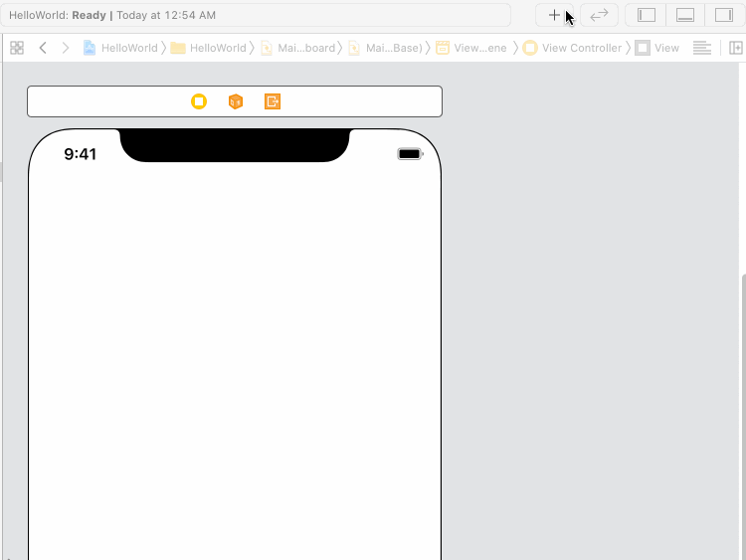
Task: Open HelloWorld project in jump bar
Action: click(120, 48)
